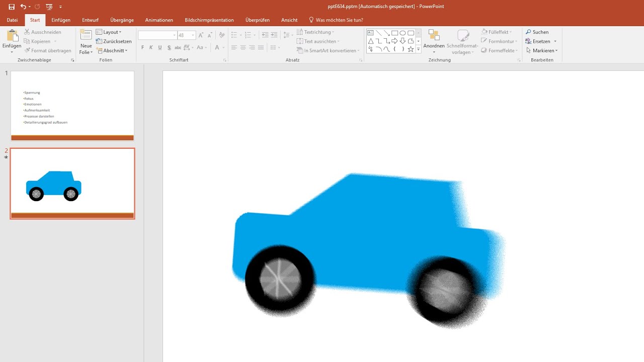Choose the five-point star shape
This screenshot has height=362, width=644.
[x=411, y=49]
